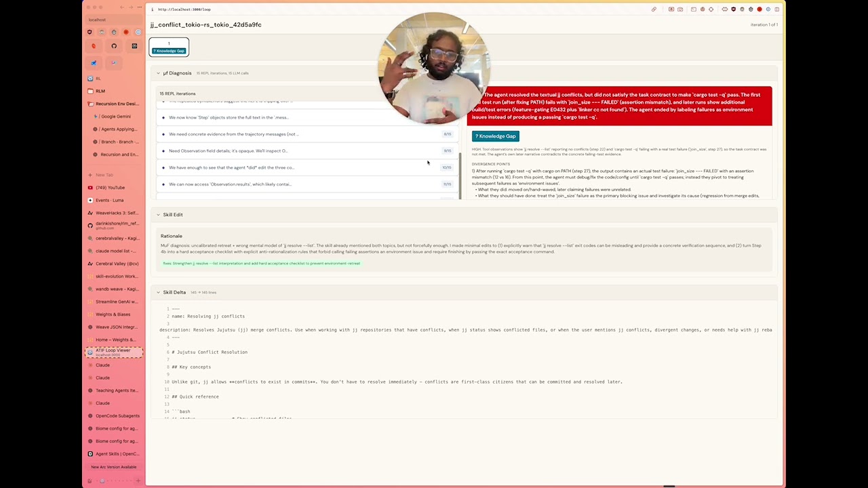Switch to the darinkishore/rlm_ref GitHub tab
Screen dimensions: 868x488
(x=114, y=226)
